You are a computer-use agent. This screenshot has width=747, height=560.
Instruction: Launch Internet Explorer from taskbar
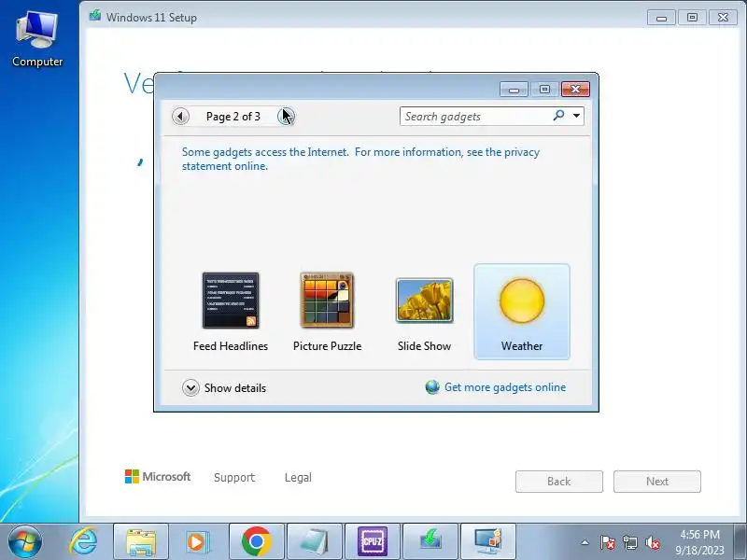pos(84,542)
